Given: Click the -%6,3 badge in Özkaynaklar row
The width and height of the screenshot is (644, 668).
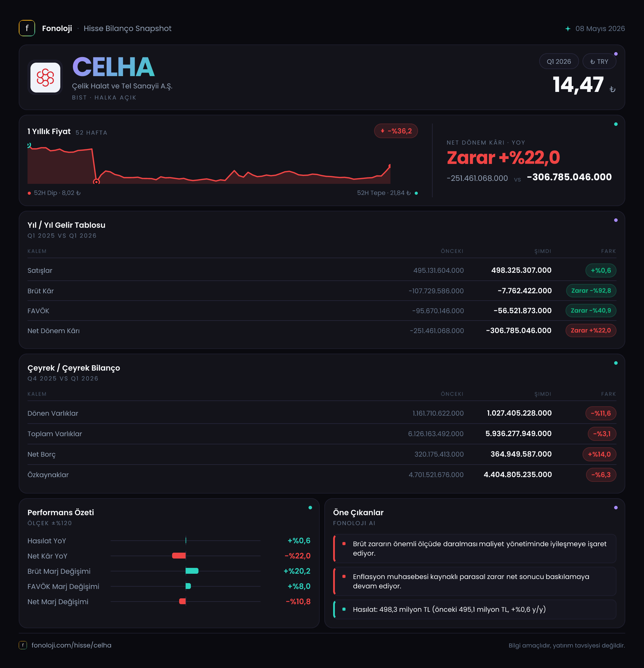Looking at the screenshot, I should pos(601,475).
